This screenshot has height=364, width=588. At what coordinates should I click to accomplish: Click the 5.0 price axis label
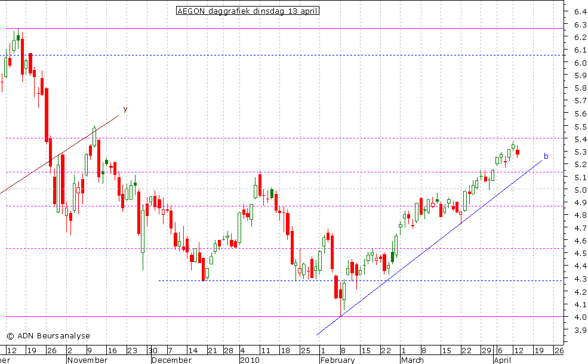click(x=580, y=190)
